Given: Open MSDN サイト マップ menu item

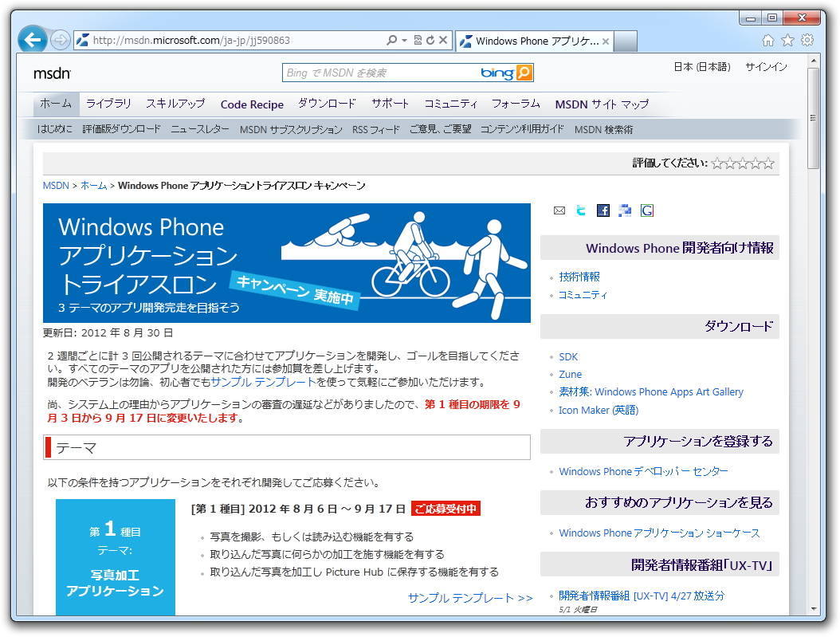Looking at the screenshot, I should [603, 104].
